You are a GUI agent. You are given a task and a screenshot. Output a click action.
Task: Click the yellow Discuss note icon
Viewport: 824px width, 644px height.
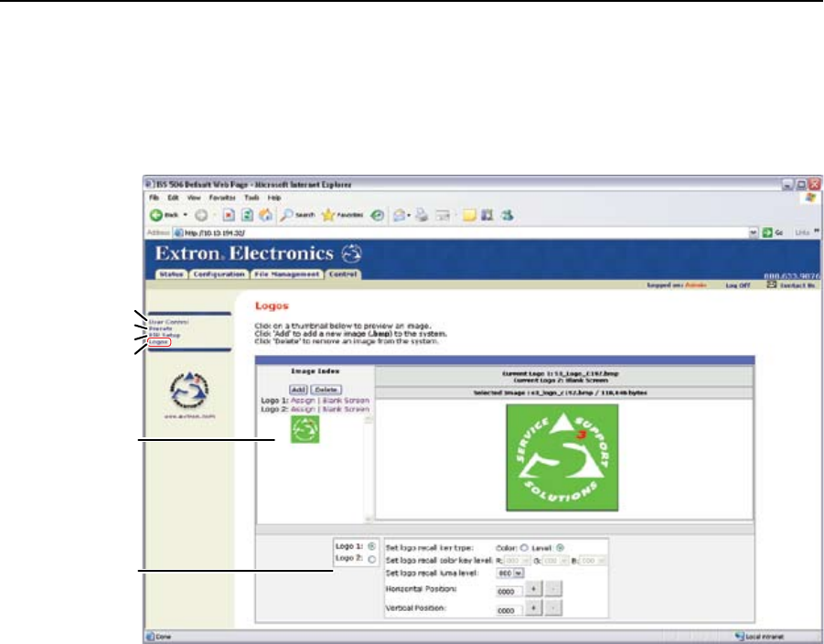coord(469,215)
